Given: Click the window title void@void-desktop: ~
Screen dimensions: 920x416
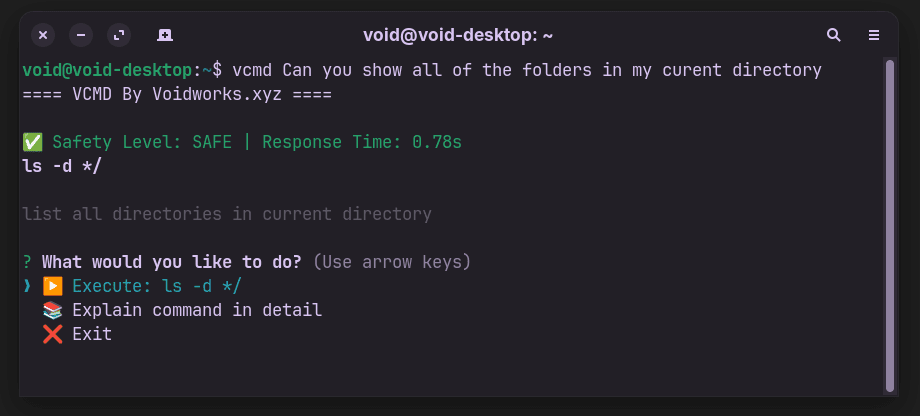Looking at the screenshot, I should (x=458, y=35).
